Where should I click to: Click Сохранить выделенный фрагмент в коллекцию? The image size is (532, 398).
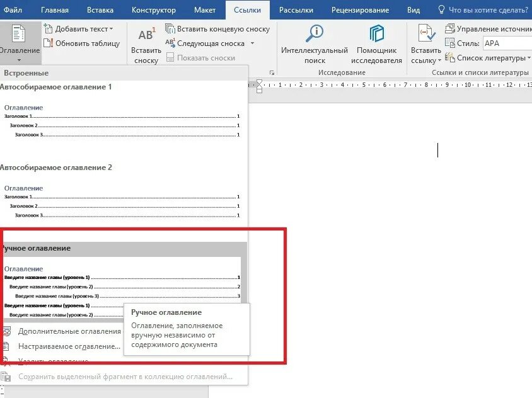click(125, 377)
